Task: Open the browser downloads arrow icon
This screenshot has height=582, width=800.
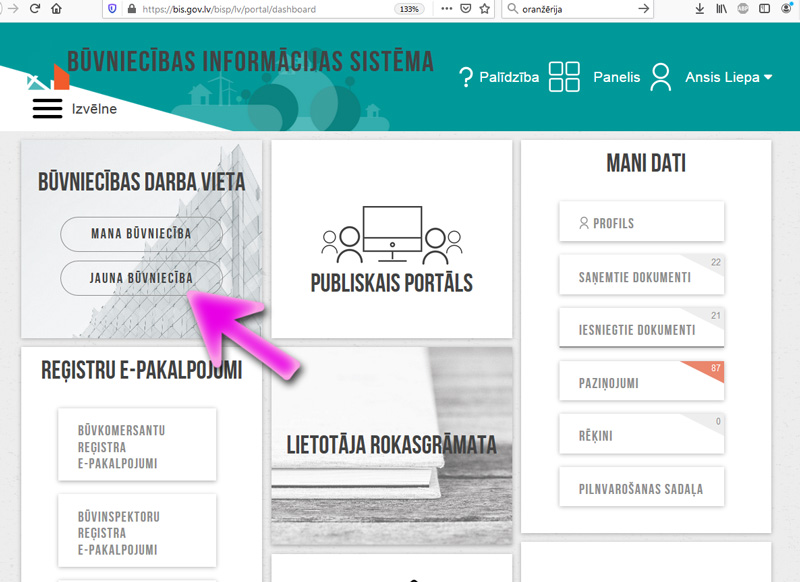Action: click(699, 9)
